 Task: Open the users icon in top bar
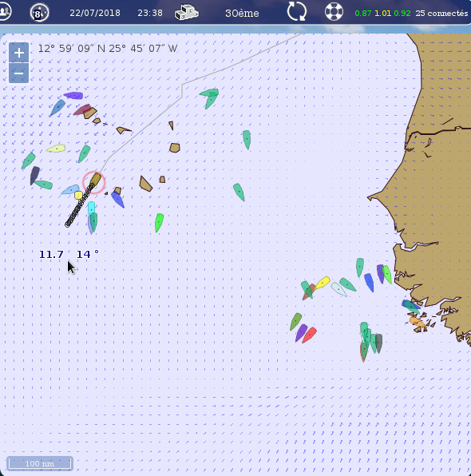point(4,12)
